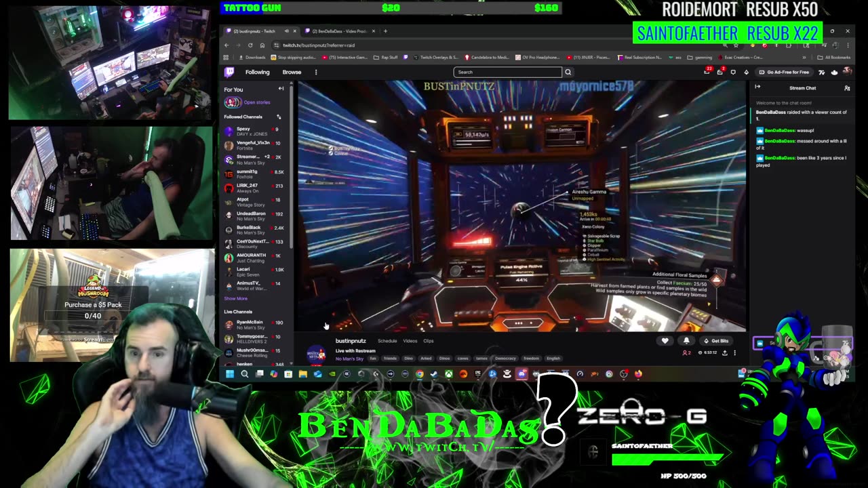Open the Windows Start button

click(x=230, y=373)
